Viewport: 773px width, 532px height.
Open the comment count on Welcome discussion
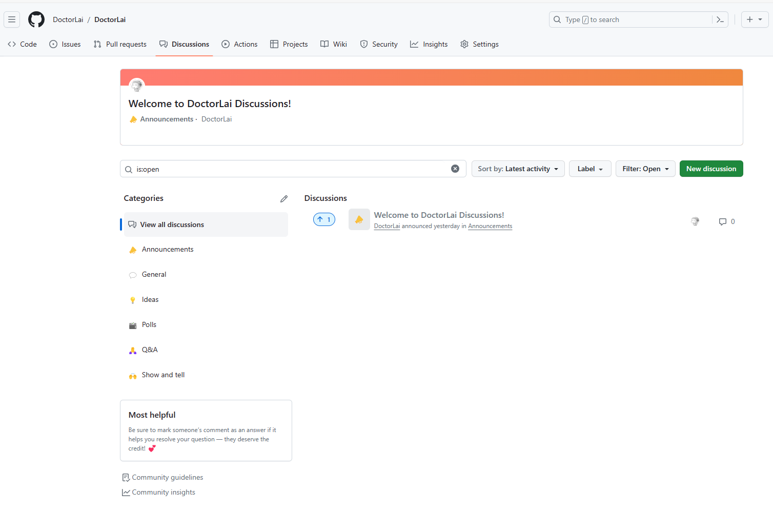727,221
